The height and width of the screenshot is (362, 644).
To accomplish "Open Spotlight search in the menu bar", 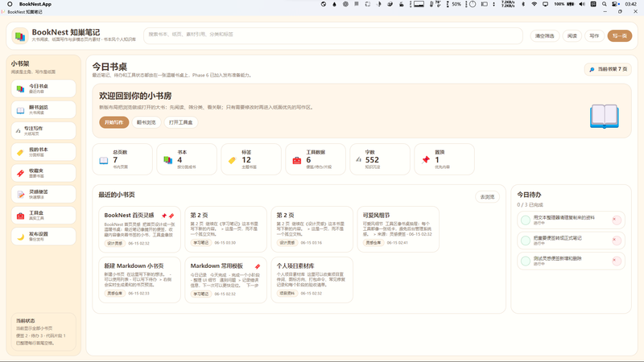I will click(x=605, y=4).
